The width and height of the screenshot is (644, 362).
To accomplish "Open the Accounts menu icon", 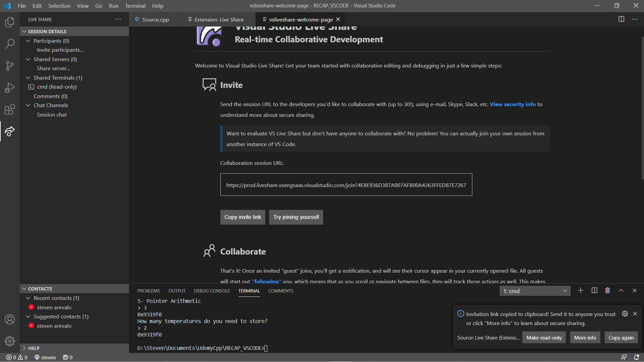I will (x=10, y=319).
